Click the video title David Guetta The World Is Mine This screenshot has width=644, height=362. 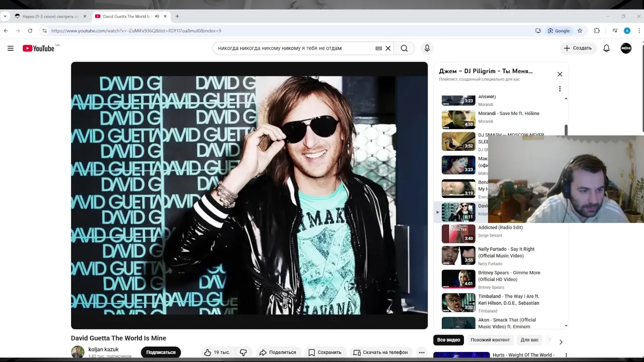[x=118, y=338]
